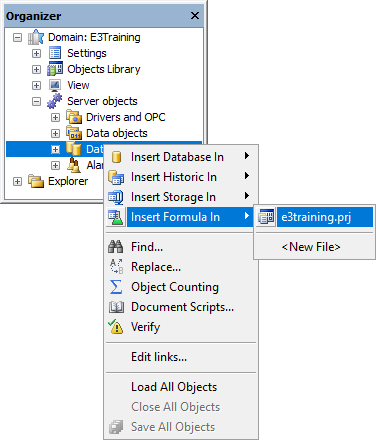Click the Insert Storage In icon
This screenshot has height=440, width=376.
pos(116,197)
